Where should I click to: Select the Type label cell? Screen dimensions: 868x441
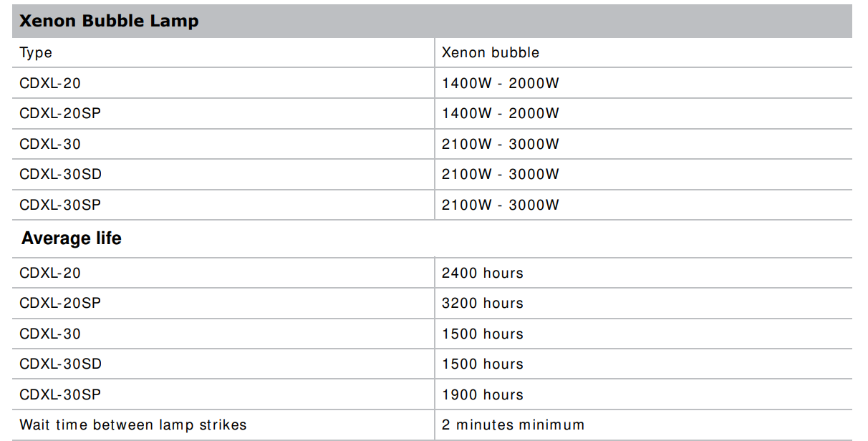pos(36,53)
